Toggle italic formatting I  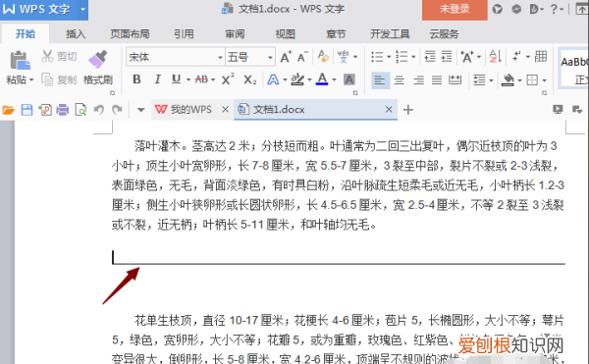(157, 79)
